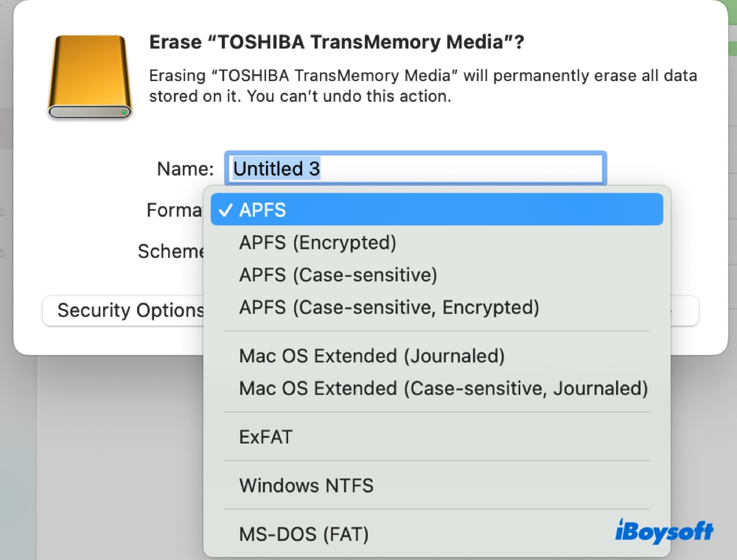Select the Untitled 3 text

point(275,168)
